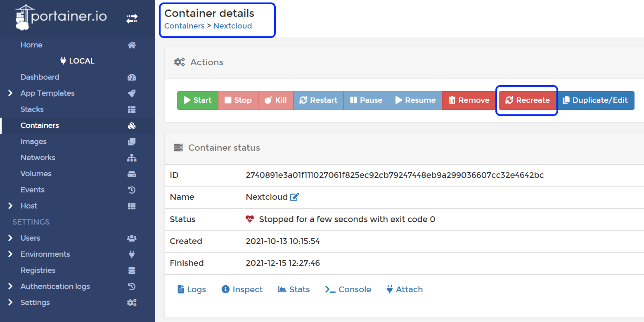
Task: Open Volumes in the sidebar
Action: pos(77,174)
